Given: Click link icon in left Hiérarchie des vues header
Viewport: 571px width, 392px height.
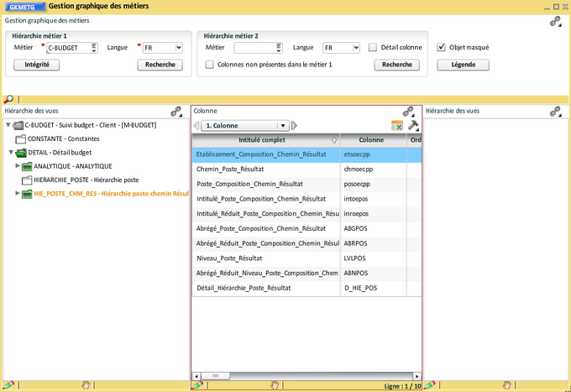Looking at the screenshot, I should [176, 111].
